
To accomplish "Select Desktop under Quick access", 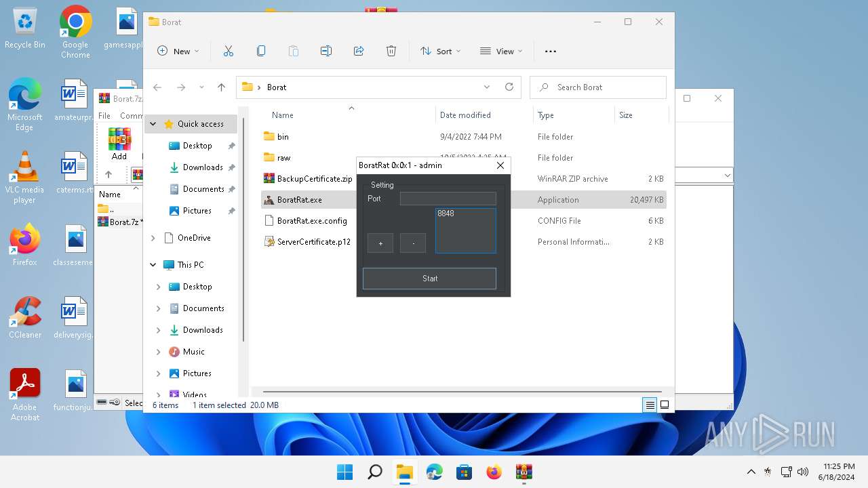I will tap(197, 146).
